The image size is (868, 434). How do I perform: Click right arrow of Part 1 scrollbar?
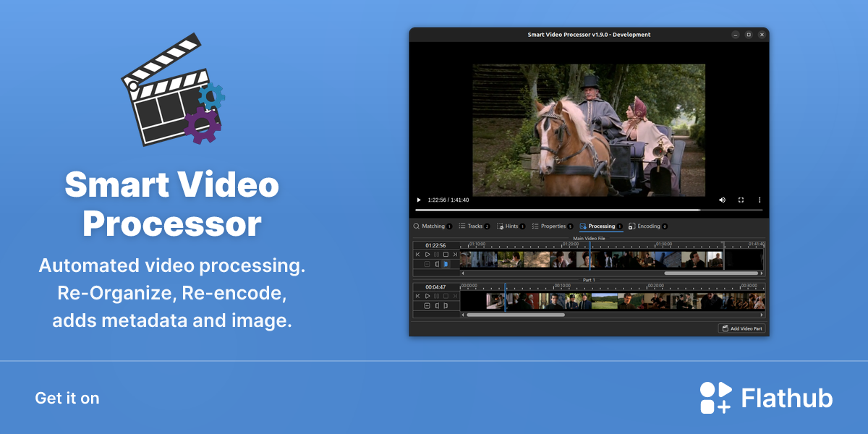click(761, 315)
